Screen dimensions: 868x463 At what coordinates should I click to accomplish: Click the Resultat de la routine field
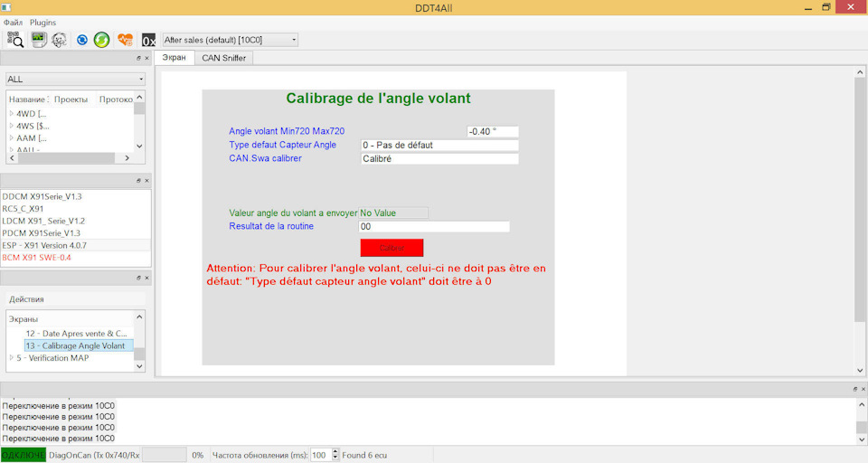pyautogui.click(x=434, y=226)
